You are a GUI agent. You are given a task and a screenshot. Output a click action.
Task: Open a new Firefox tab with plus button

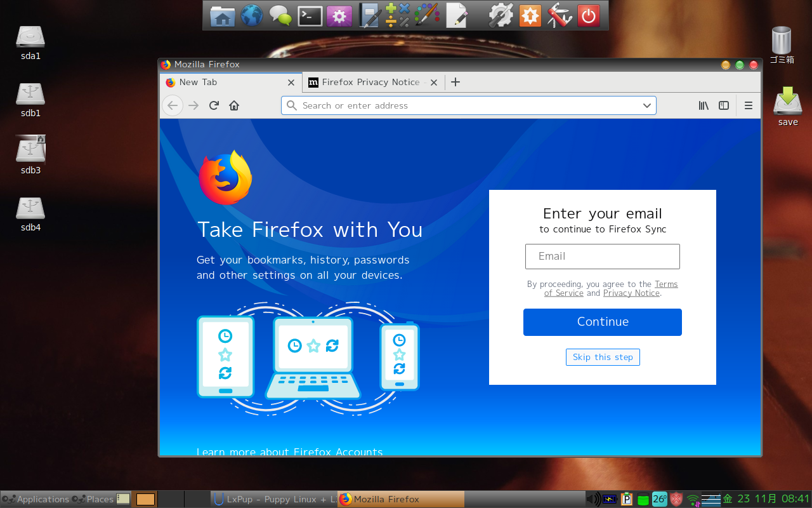455,82
